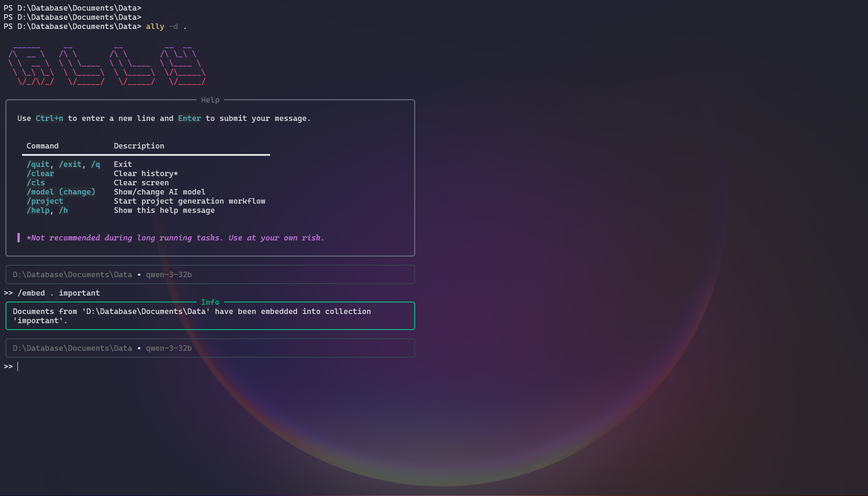The image size is (868, 496).
Task: Click the Command column header
Action: click(42, 146)
